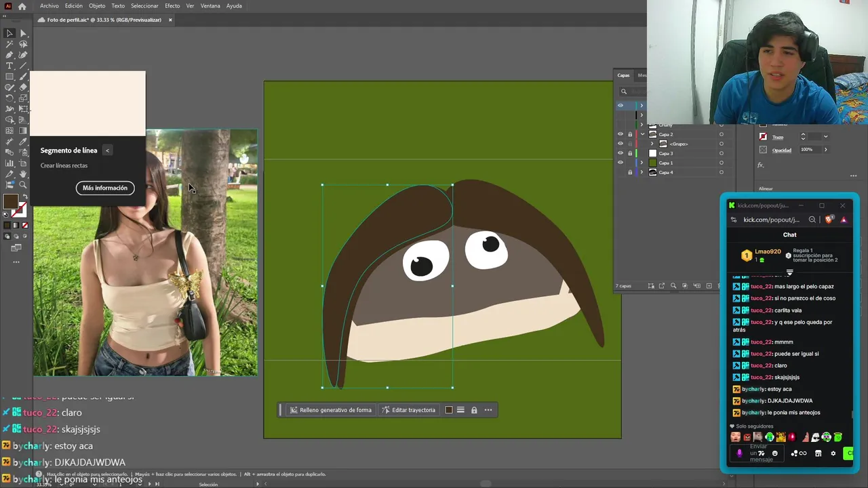Select the Hand tool
Image resolution: width=868 pixels, height=488 pixels.
[x=23, y=174]
